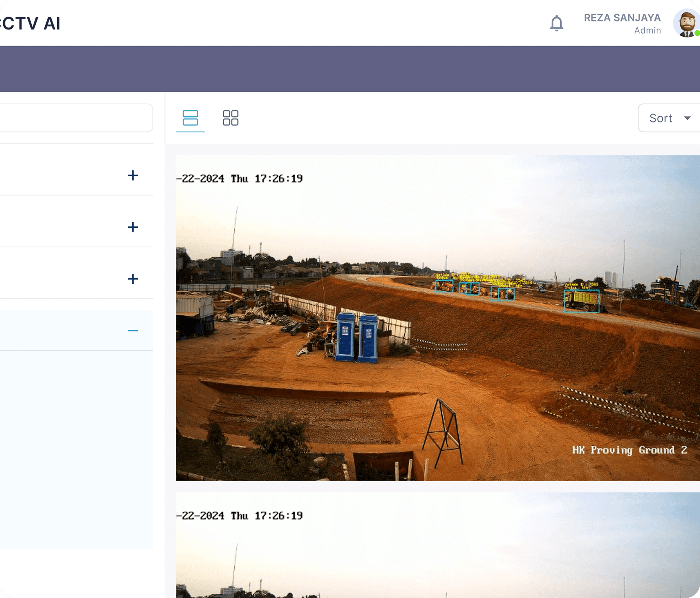700x598 pixels.
Task: Open Reza Sanjaya profile avatar
Action: pos(687,23)
